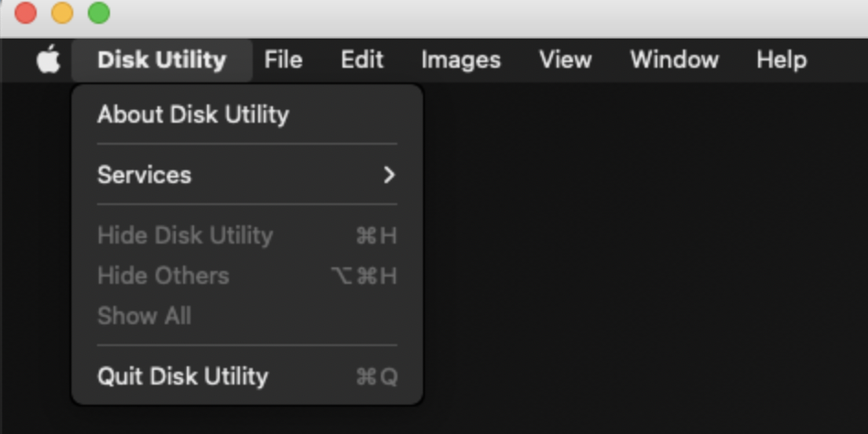Open the Edit menu
868x434 pixels.
[362, 60]
